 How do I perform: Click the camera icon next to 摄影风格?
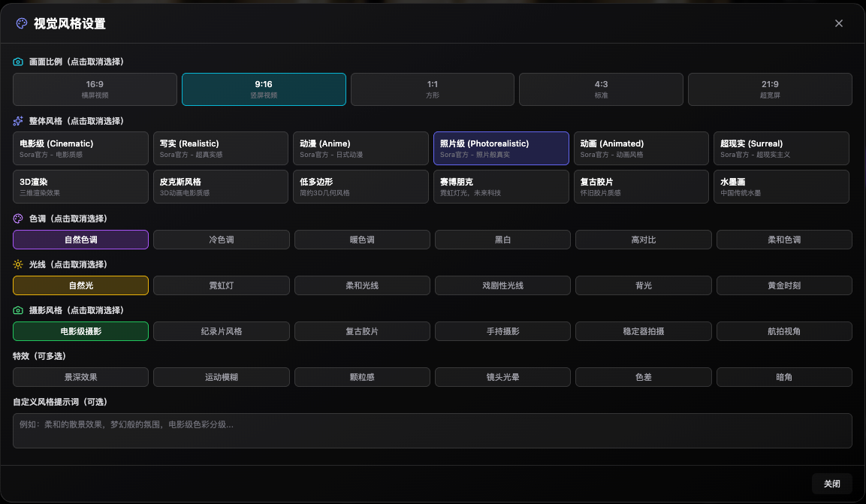tap(19, 310)
